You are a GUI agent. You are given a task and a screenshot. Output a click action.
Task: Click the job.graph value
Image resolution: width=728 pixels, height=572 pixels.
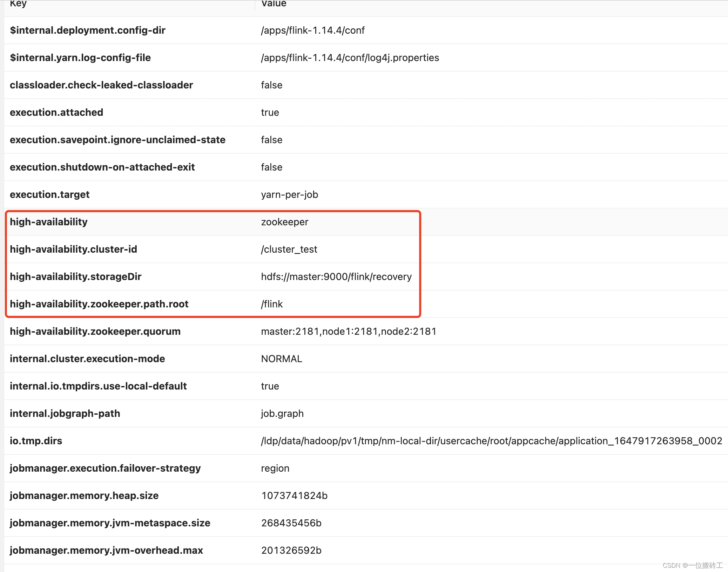(282, 413)
